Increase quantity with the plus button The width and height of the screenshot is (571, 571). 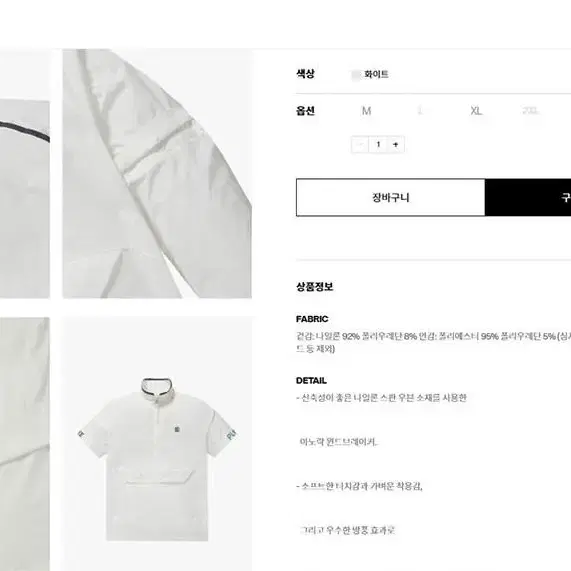(395, 145)
